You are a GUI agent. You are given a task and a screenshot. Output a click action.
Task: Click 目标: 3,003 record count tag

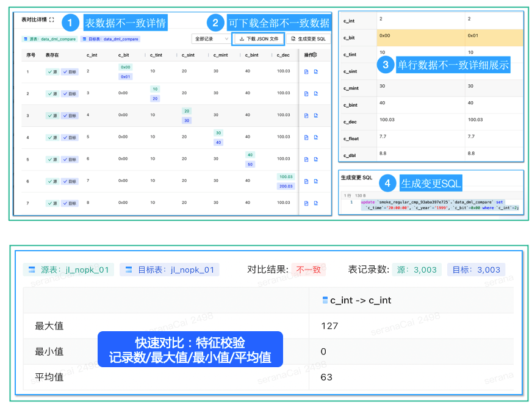476,270
